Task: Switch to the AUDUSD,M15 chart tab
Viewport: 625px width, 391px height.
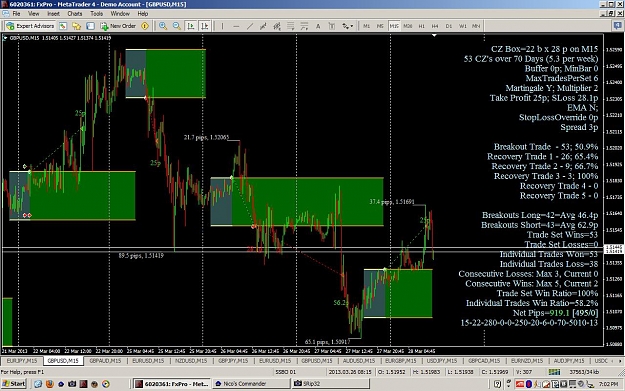Action: (359, 361)
